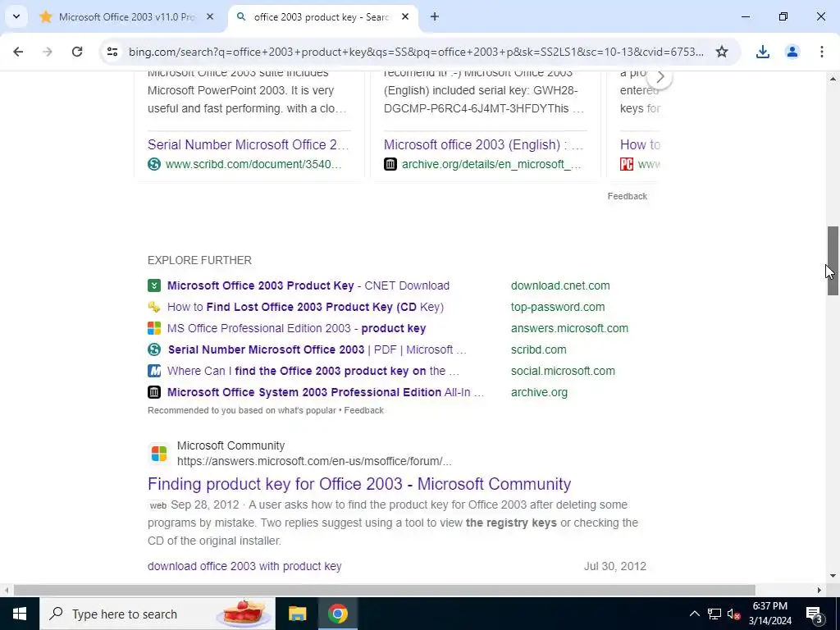Open Microsoft Office System 2003 Professional Edition link
The height and width of the screenshot is (630, 840).
pos(326,393)
